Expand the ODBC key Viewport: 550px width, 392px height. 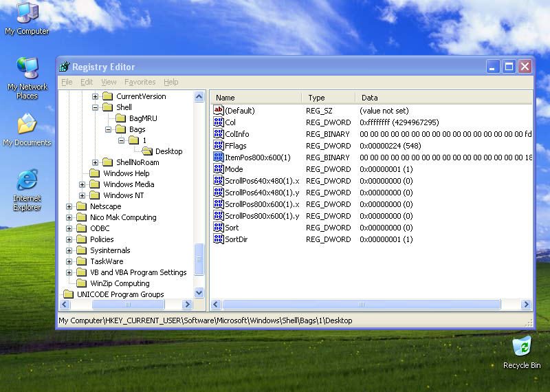coord(69,228)
